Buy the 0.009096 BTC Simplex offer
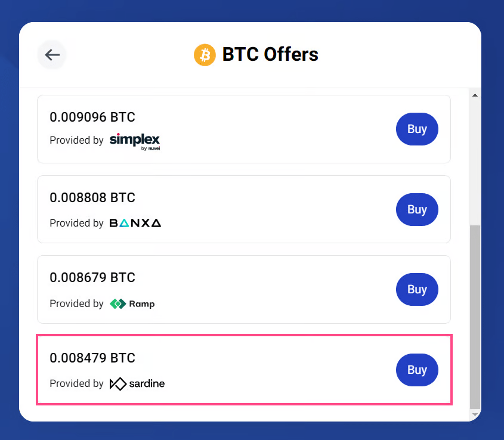Image resolution: width=504 pixels, height=440 pixels. 417,129
